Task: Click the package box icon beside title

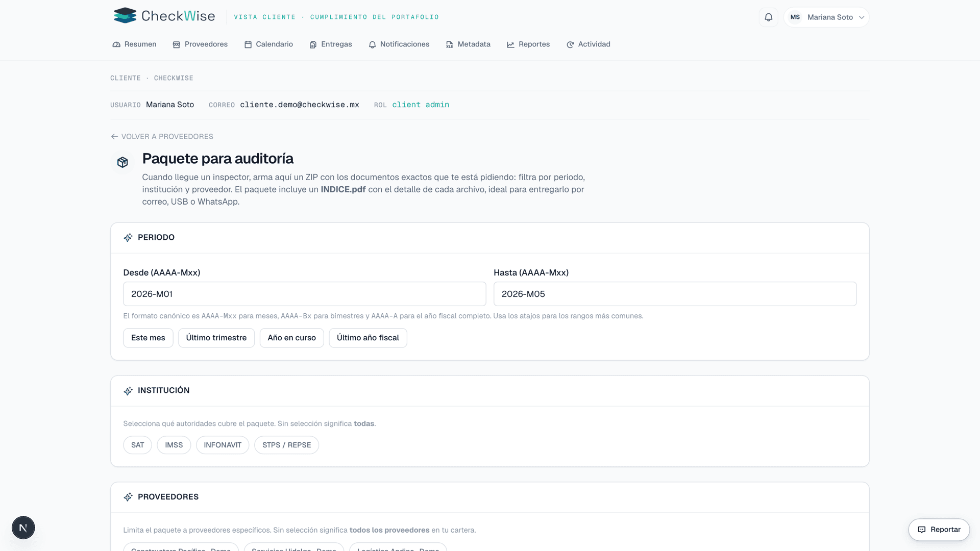Action: pyautogui.click(x=122, y=162)
